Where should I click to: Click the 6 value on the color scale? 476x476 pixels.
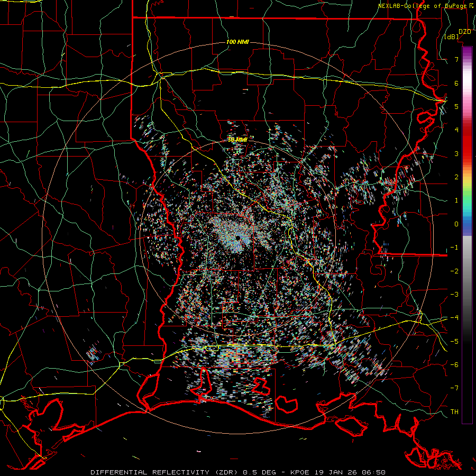click(456, 83)
